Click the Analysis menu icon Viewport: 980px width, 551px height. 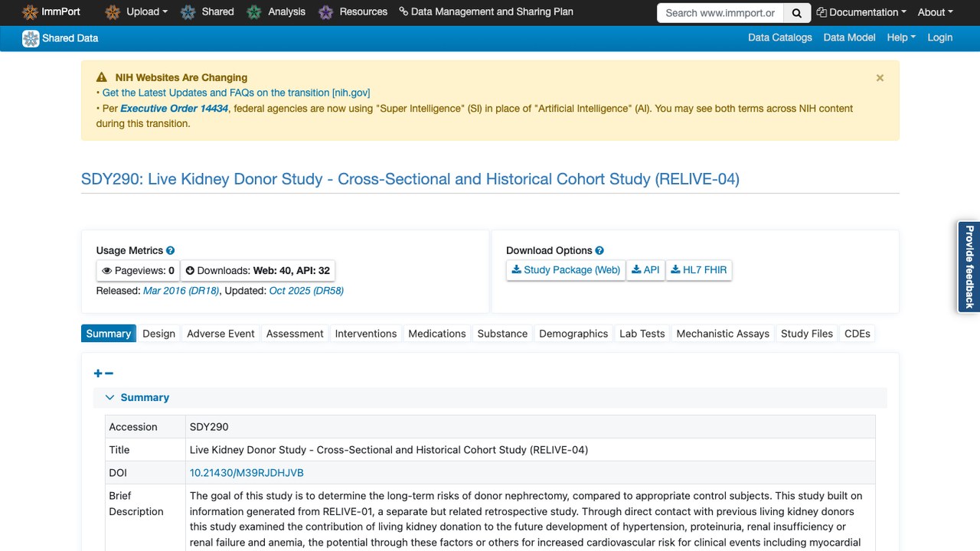(253, 12)
